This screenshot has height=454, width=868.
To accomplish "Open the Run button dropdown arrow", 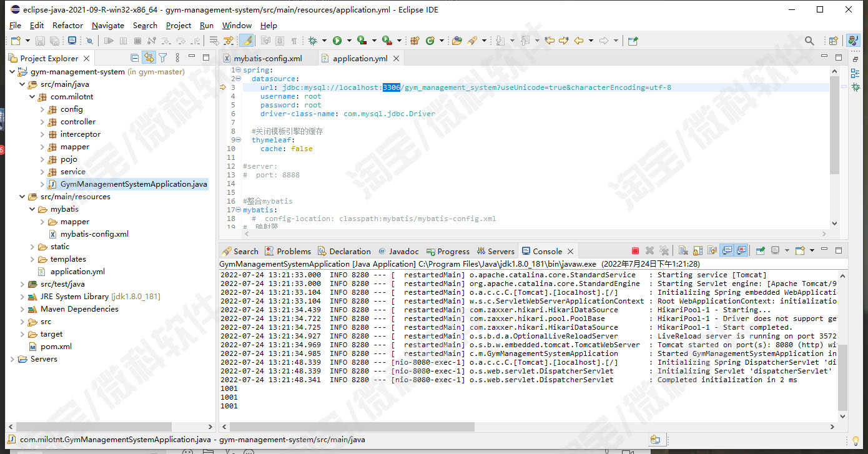I will [x=349, y=41].
